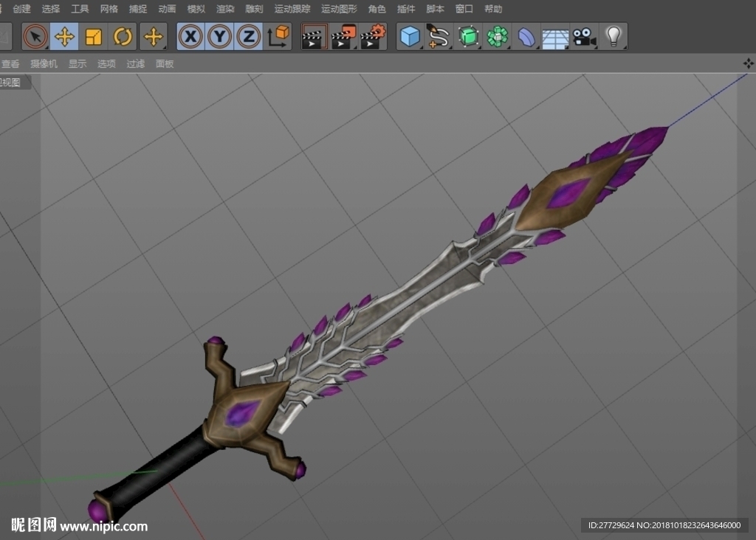Open the 渲染 menu
Image resolution: width=756 pixels, height=540 pixels.
pyautogui.click(x=225, y=9)
